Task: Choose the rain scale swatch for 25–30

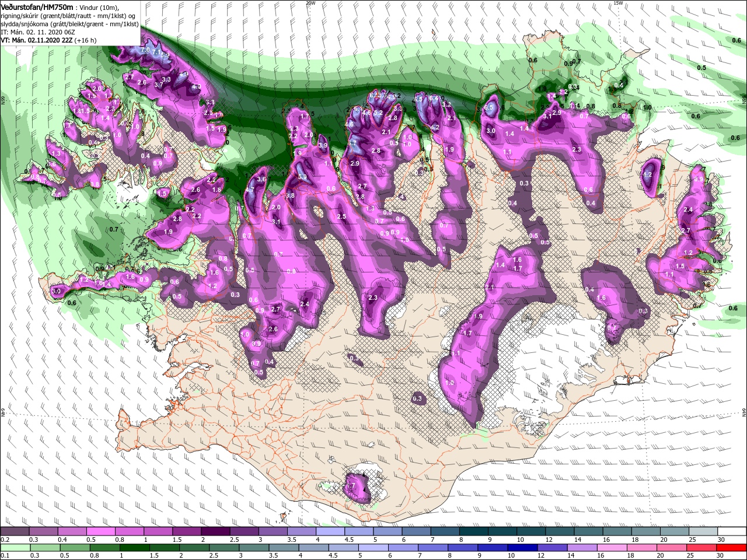Action: coord(702,548)
